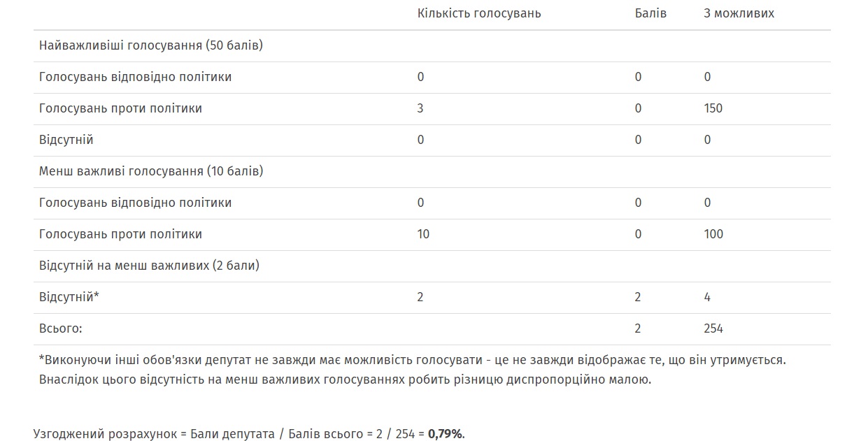The height and width of the screenshot is (441, 868).
Task: Select the 'Найважливіші голосування (50 балів)' row
Action: (x=432, y=45)
